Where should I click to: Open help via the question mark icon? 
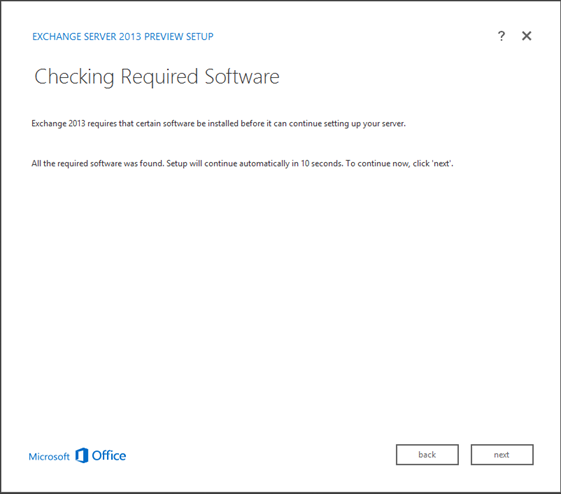pyautogui.click(x=501, y=36)
